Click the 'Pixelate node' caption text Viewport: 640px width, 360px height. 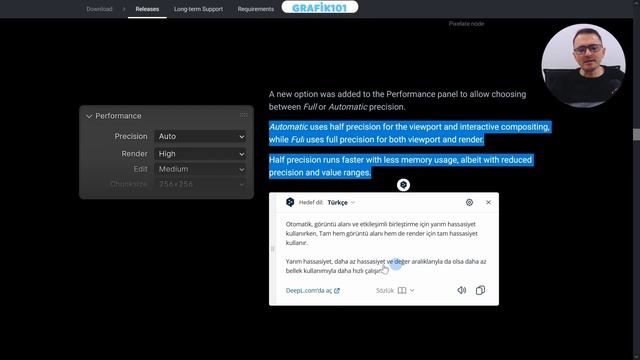[466, 24]
